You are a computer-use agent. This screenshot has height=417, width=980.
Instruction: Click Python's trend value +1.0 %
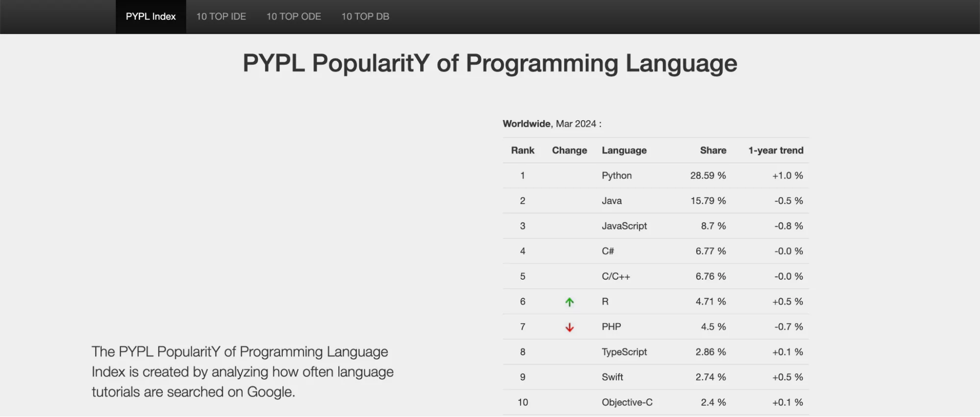coord(787,176)
